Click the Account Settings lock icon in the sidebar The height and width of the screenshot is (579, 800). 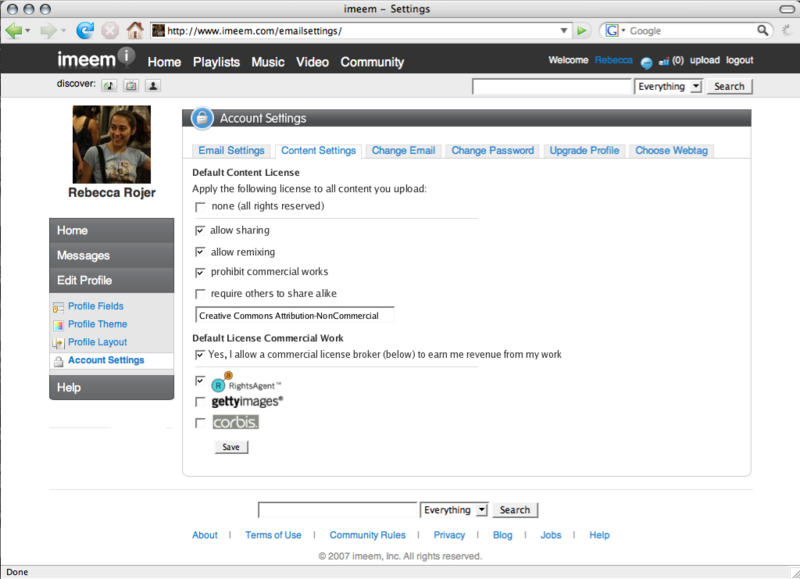point(59,361)
